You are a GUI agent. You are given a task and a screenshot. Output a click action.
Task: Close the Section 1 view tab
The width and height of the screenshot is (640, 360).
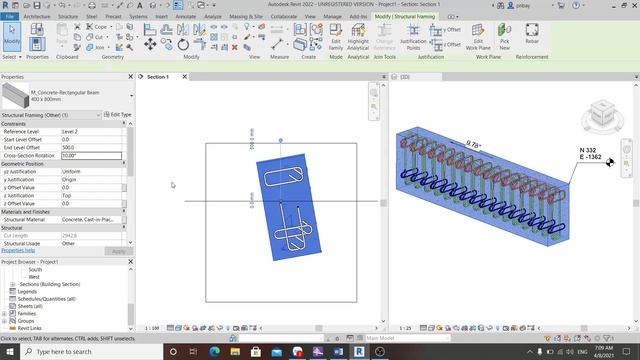(x=184, y=77)
